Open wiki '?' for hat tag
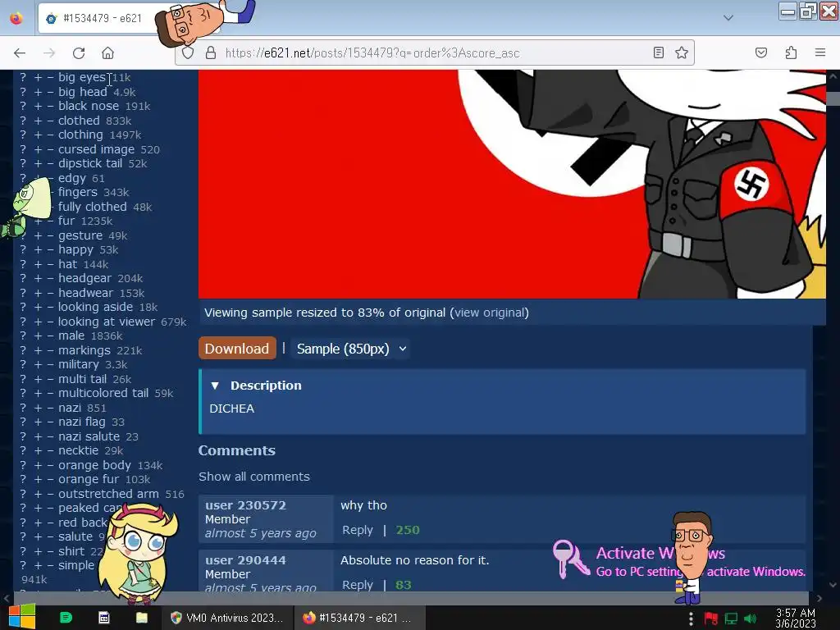 point(23,264)
